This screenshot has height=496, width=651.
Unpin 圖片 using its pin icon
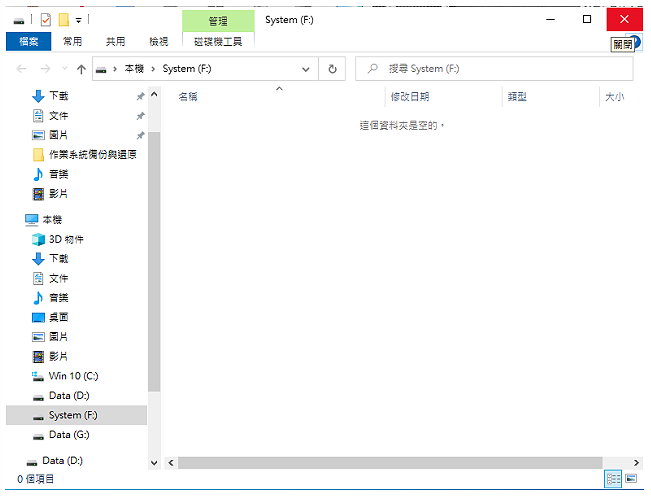[141, 135]
